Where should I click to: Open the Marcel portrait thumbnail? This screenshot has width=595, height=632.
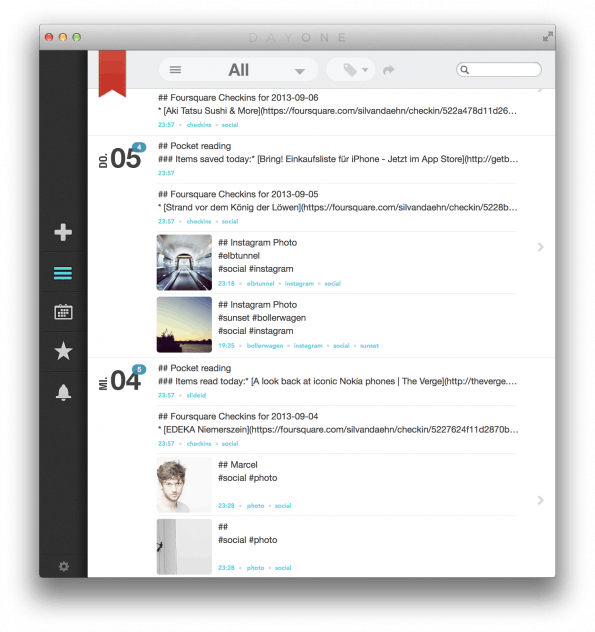(x=184, y=484)
